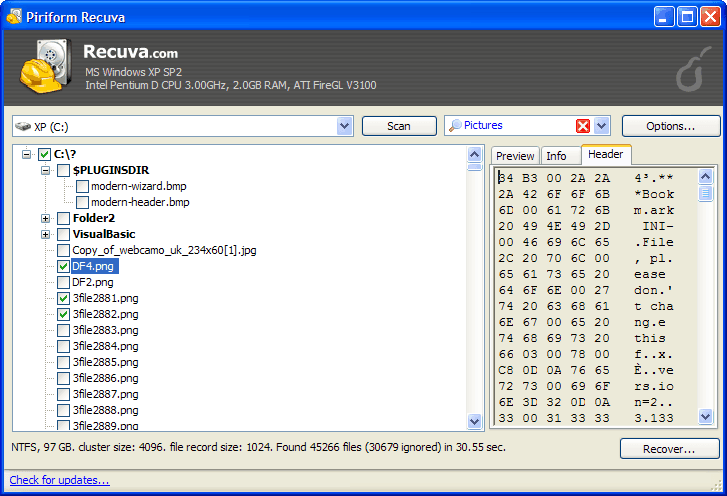Switch to the Info tab
Viewport: 727px width, 496px height.
pos(556,156)
